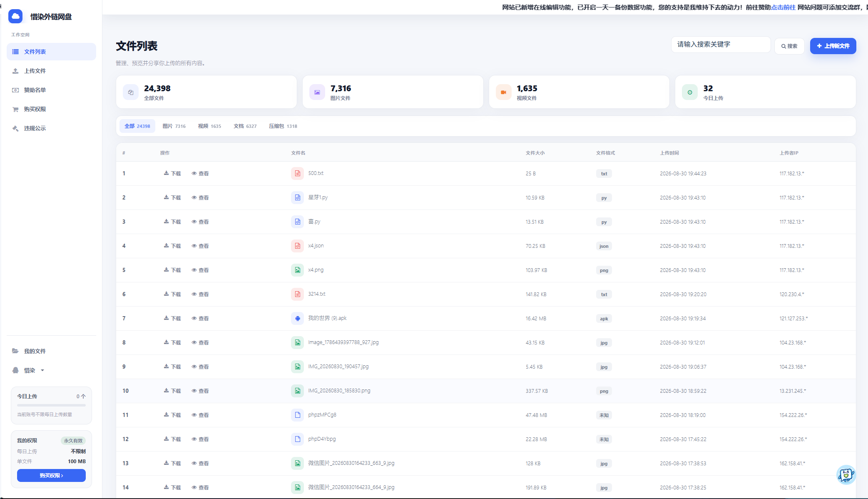Switch to the 图片 7316 tab
Screen dimensions: 868x499
(x=174, y=126)
